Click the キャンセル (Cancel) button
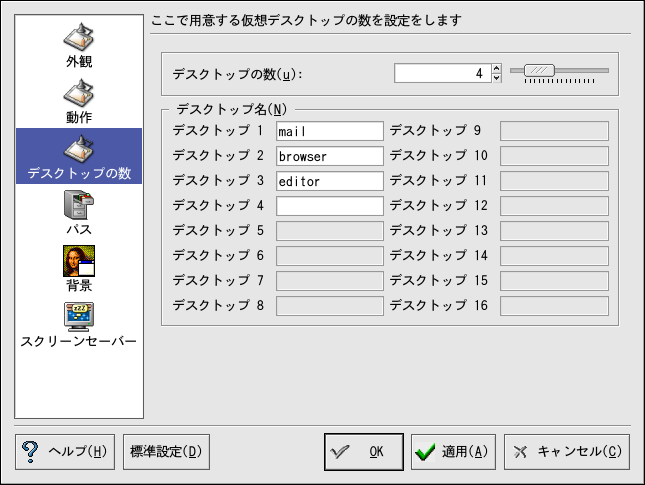Viewport: 645px width, 485px height. 567,451
